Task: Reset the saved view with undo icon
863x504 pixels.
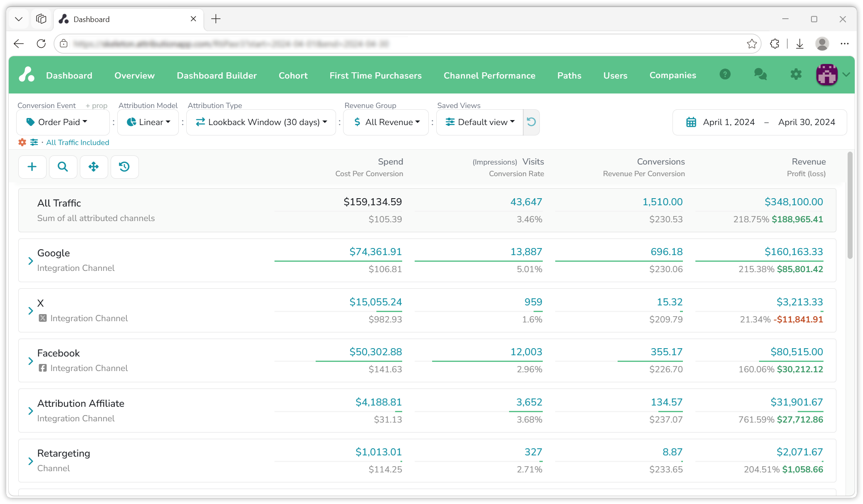Action: (531, 122)
